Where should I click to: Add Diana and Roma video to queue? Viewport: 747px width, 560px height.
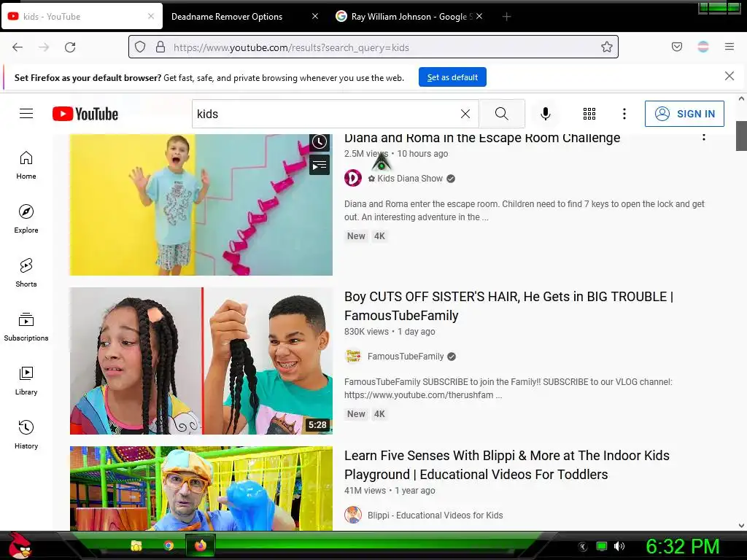click(320, 166)
